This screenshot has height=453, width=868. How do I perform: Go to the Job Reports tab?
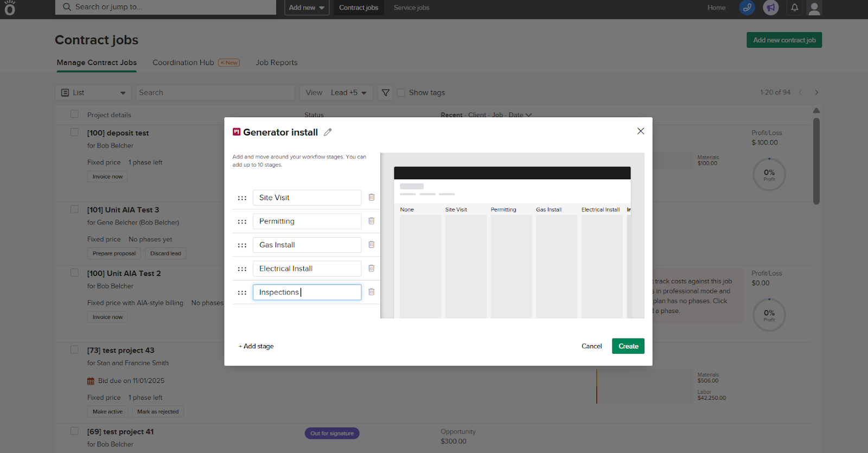click(277, 62)
